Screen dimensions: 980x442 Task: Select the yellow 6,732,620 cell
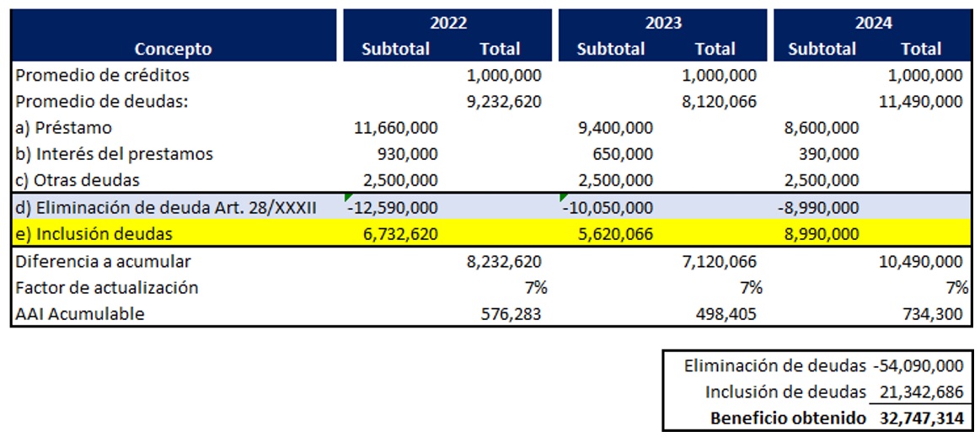tap(396, 234)
